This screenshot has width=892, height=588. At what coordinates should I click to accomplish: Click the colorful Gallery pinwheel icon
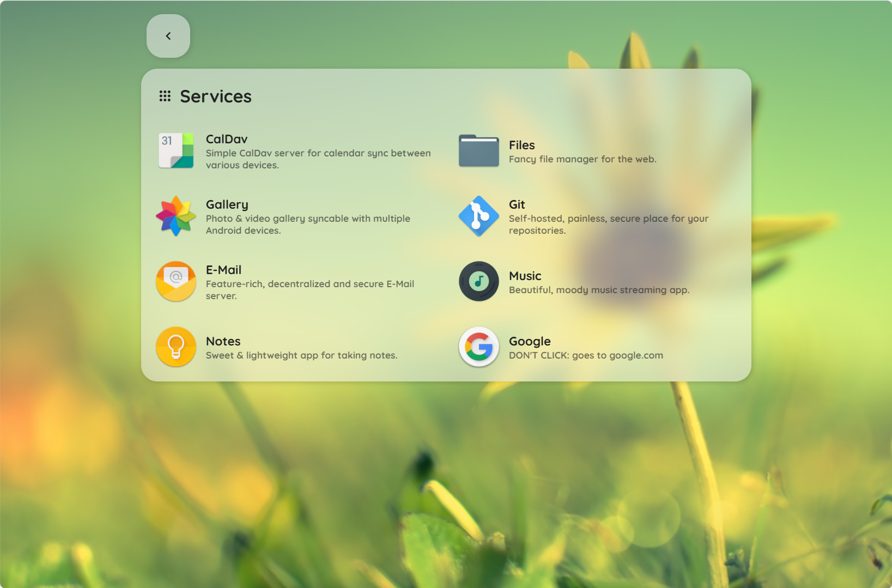[x=176, y=216]
